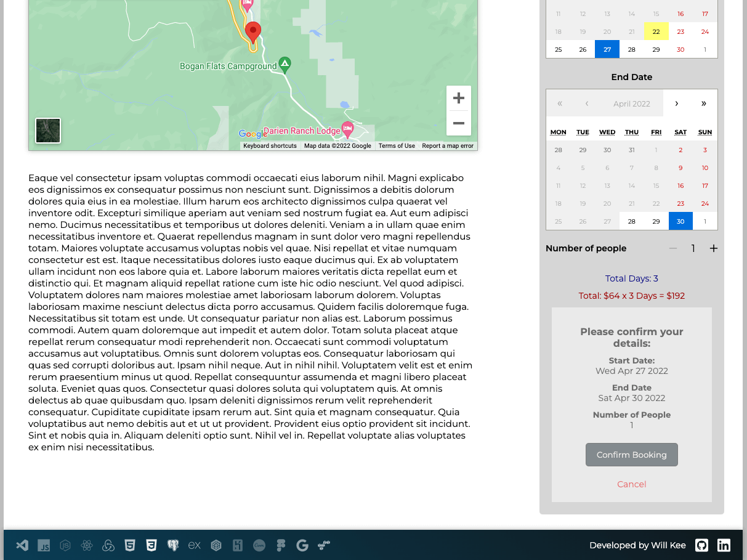Click the Cancel link

click(631, 484)
